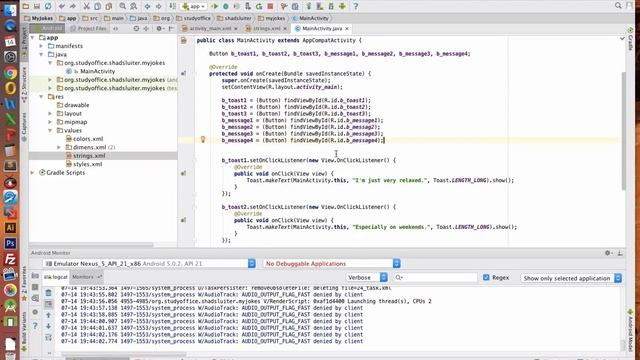
Task: Click the lightbulb intention icon in gutter
Action: tap(203, 140)
